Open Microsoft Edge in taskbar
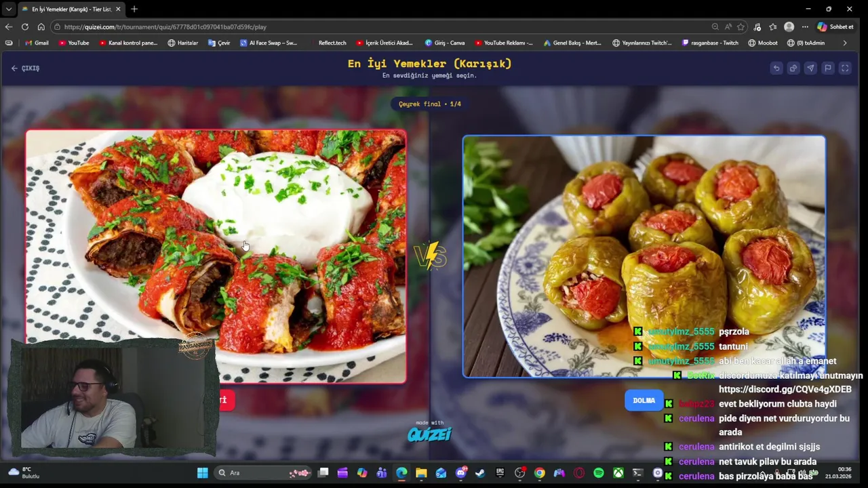The image size is (868, 488). pyautogui.click(x=401, y=473)
